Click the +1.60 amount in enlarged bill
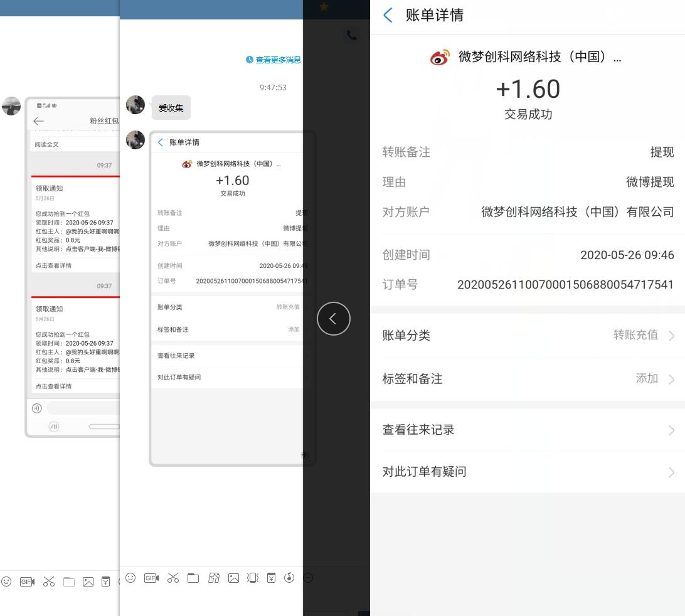685x616 pixels. tap(528, 89)
